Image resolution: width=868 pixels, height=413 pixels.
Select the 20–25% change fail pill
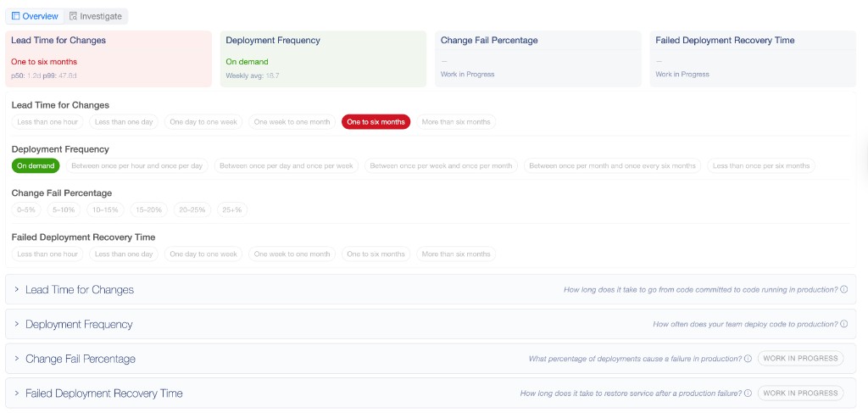click(x=192, y=209)
